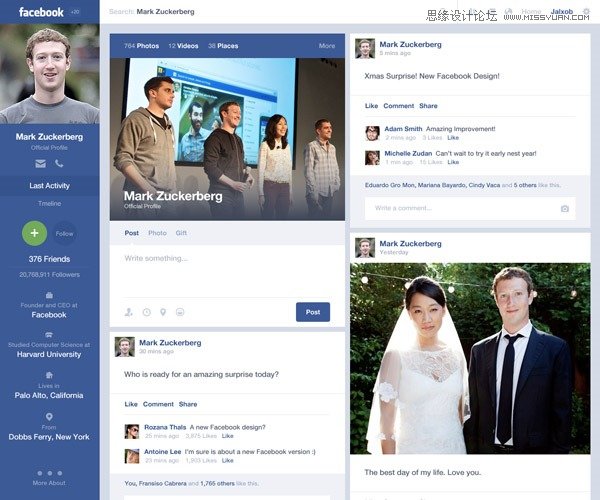Click Write a comment field
This screenshot has width=600, height=500.
coord(470,208)
